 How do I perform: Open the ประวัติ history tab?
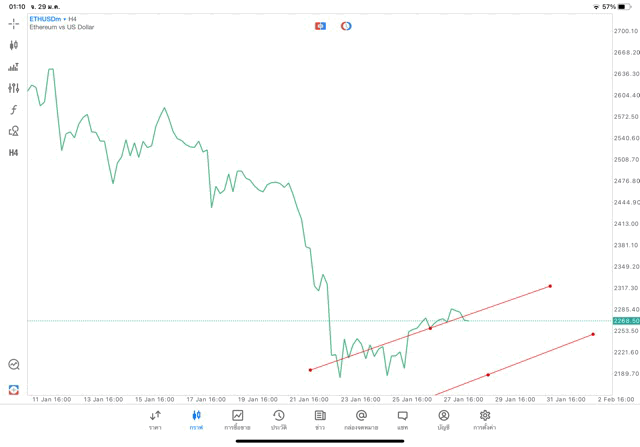(x=278, y=419)
